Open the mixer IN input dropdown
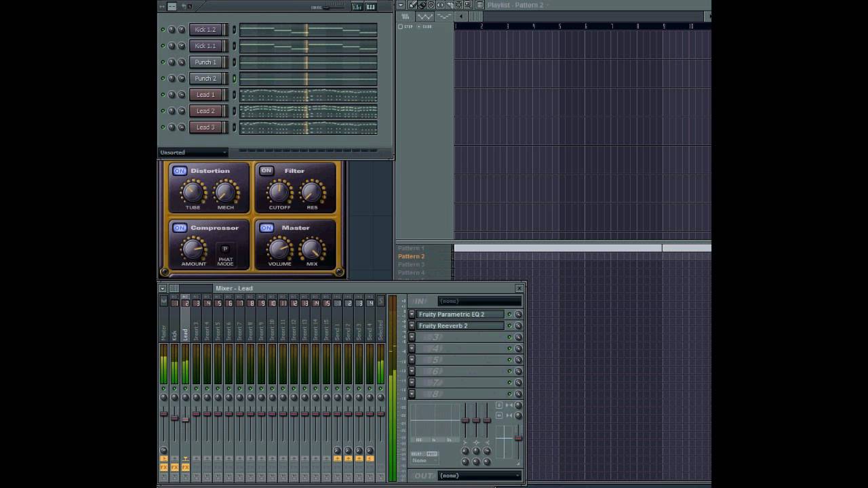The height and width of the screenshot is (488, 868). [479, 301]
